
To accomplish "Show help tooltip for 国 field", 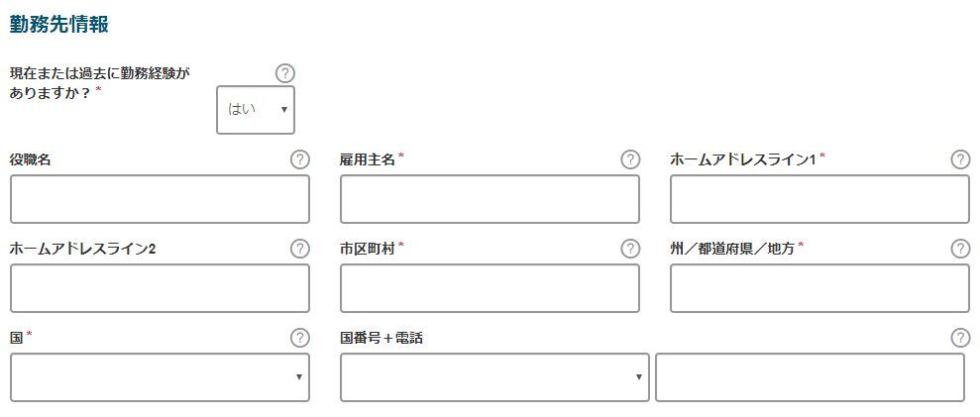I will click(299, 338).
